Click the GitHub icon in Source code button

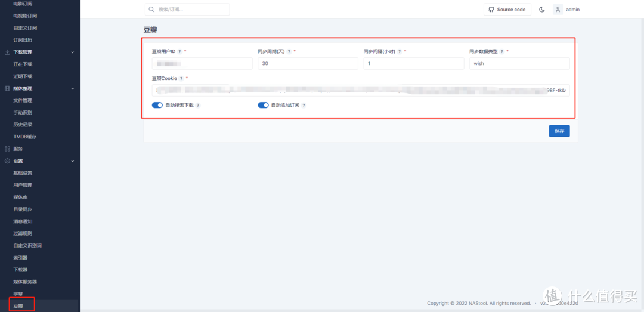[x=491, y=10]
